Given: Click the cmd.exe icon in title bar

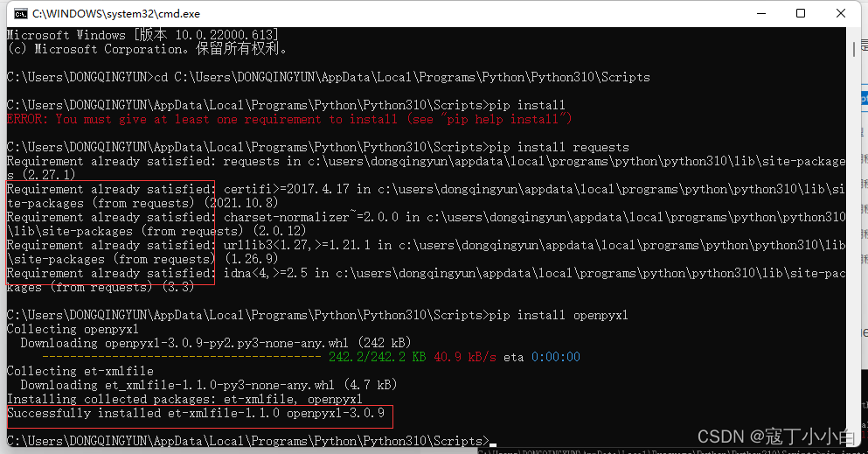Looking at the screenshot, I should pyautogui.click(x=21, y=13).
